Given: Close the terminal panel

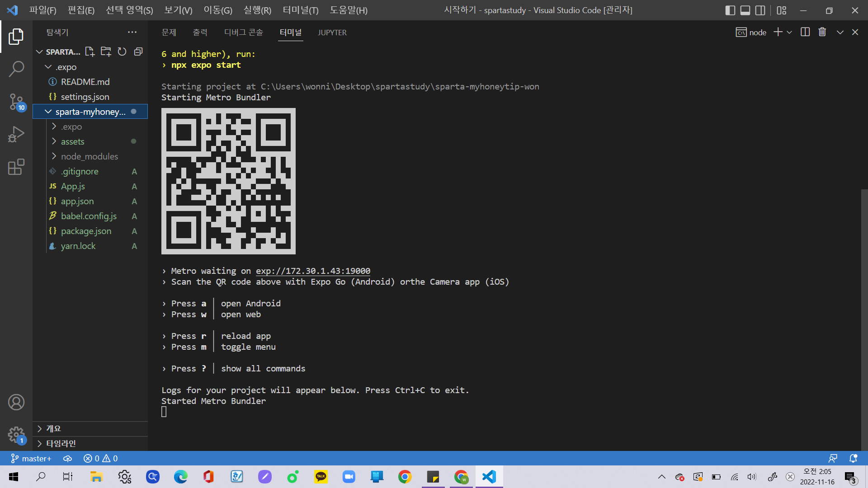Looking at the screenshot, I should point(855,32).
